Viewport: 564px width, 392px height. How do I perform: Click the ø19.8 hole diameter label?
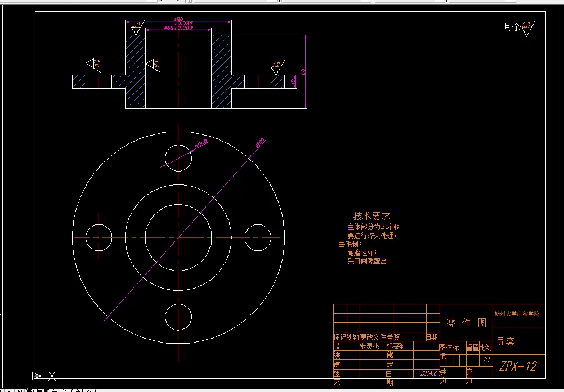tap(202, 143)
